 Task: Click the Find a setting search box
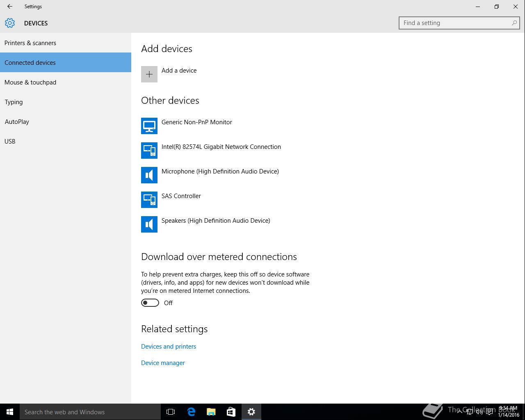[x=455, y=23]
